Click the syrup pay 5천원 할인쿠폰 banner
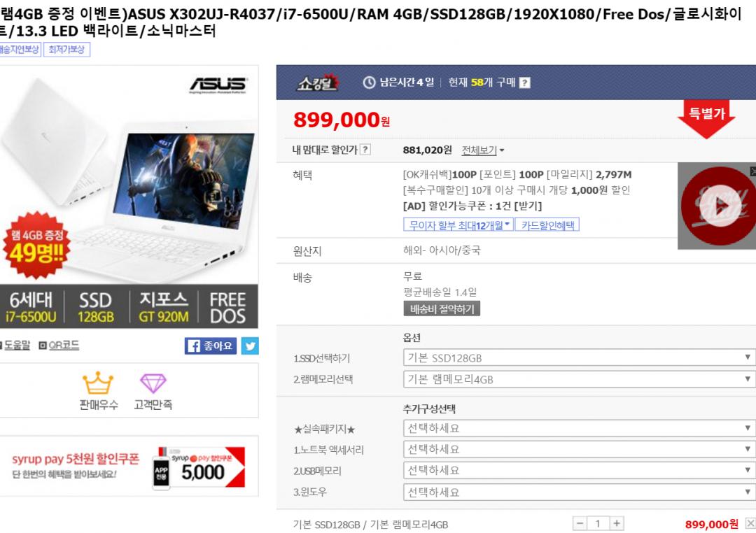Image resolution: width=756 pixels, height=533 pixels. click(x=128, y=466)
